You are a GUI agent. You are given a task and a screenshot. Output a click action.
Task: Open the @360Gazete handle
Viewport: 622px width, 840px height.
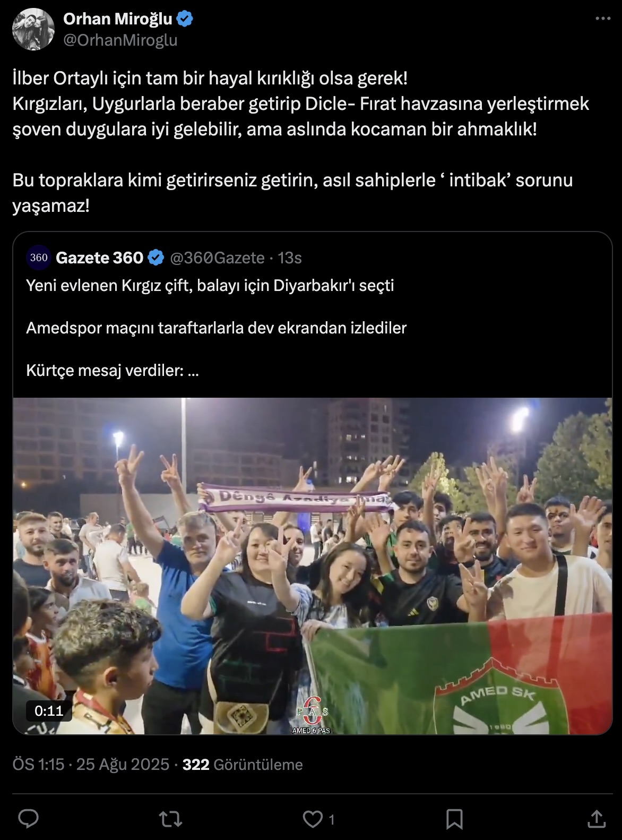pyautogui.click(x=217, y=258)
